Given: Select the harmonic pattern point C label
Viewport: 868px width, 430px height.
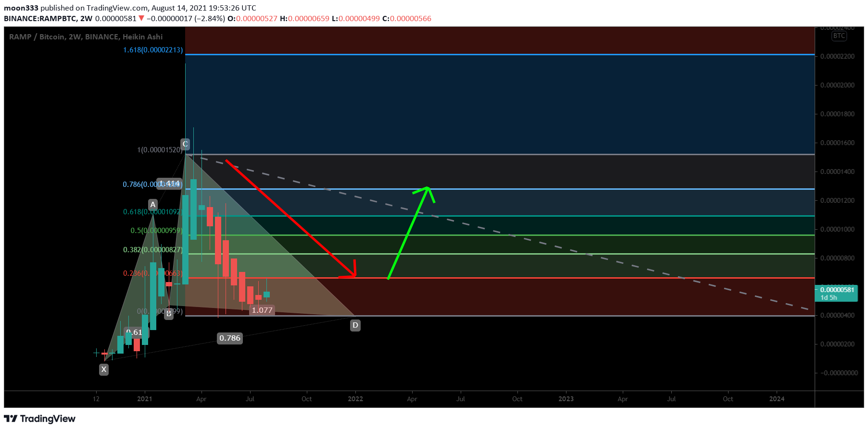Looking at the screenshot, I should point(185,144).
